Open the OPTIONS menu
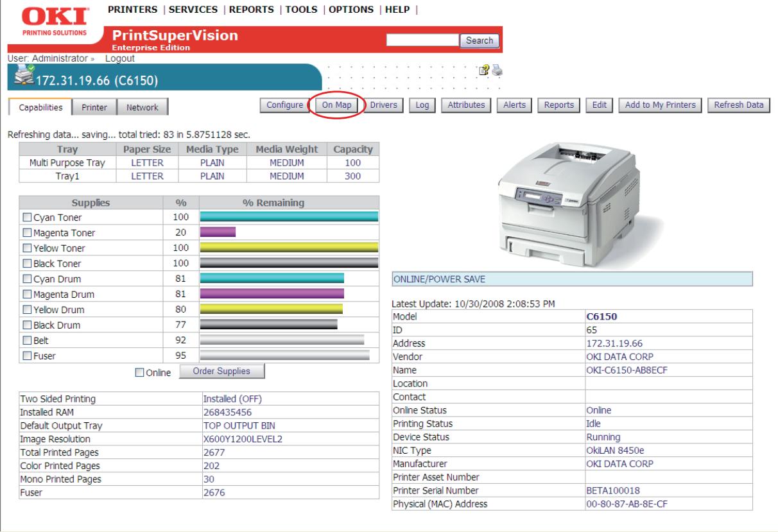778x532 pixels. pyautogui.click(x=351, y=10)
